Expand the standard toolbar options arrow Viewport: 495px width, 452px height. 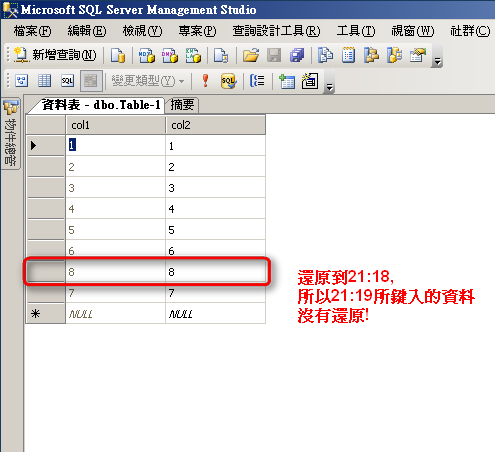[x=437, y=61]
